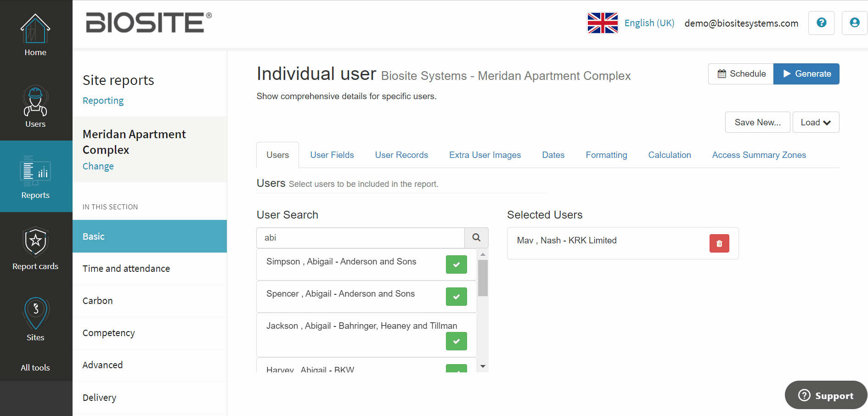Open the Extra User Images tab
The height and width of the screenshot is (416, 868).
[485, 155]
